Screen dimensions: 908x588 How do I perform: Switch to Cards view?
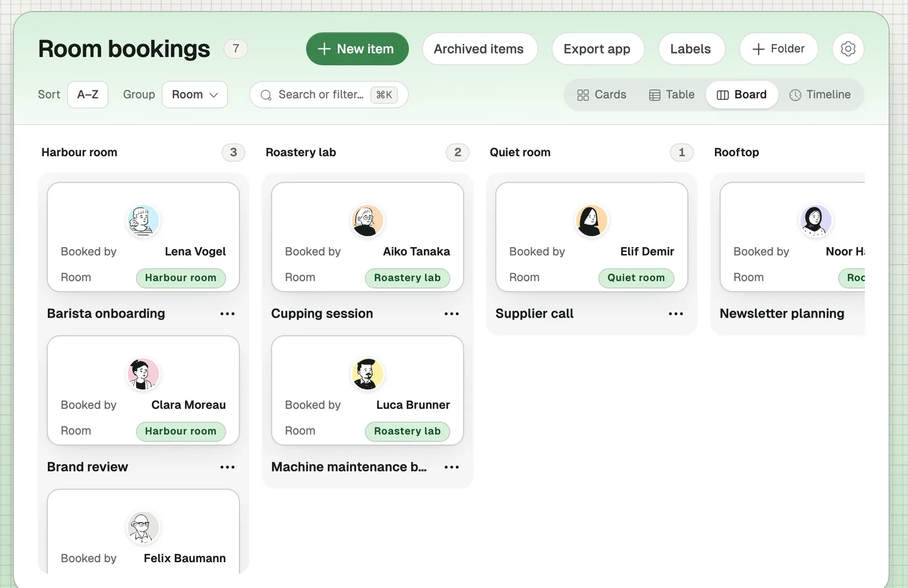click(602, 95)
